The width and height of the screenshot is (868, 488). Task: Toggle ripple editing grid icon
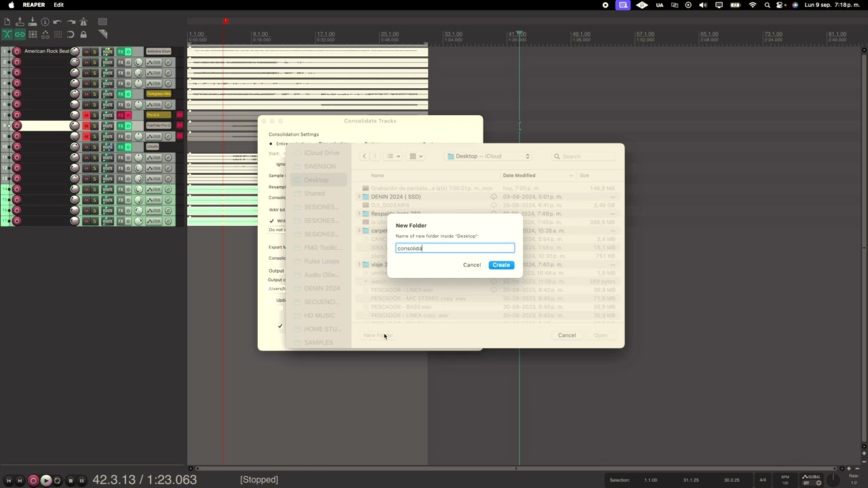click(33, 35)
